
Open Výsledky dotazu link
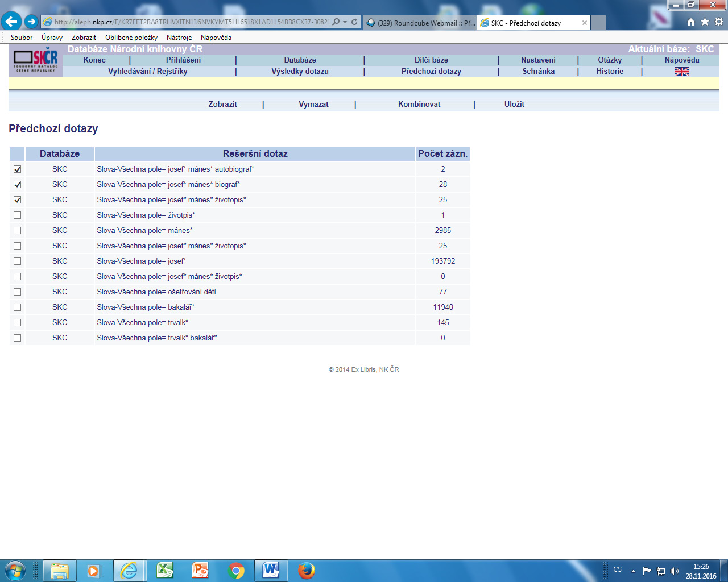[300, 71]
